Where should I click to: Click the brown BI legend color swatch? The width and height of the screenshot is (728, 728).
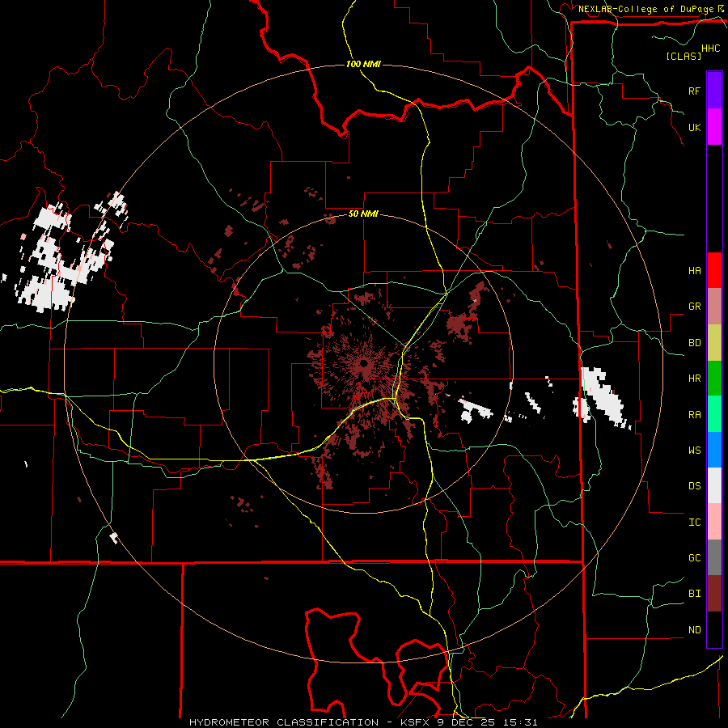click(x=714, y=594)
